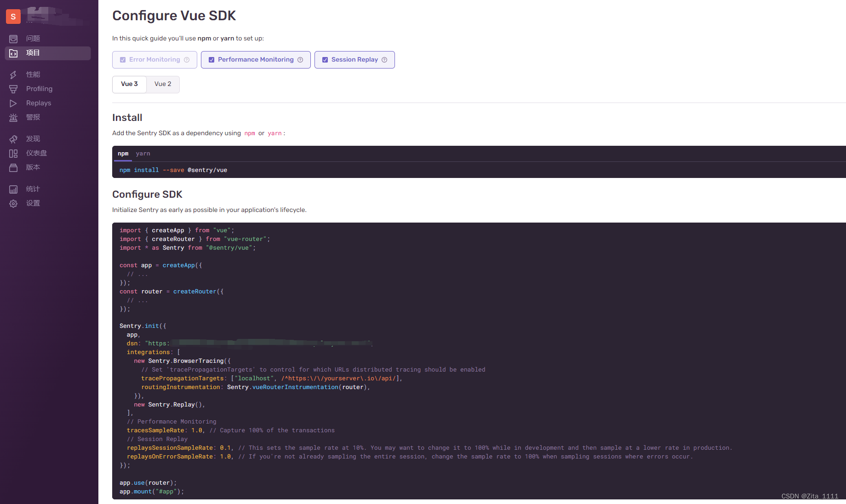The width and height of the screenshot is (846, 504).
Task: Click the routingInstrumentation code line
Action: pyautogui.click(x=256, y=387)
